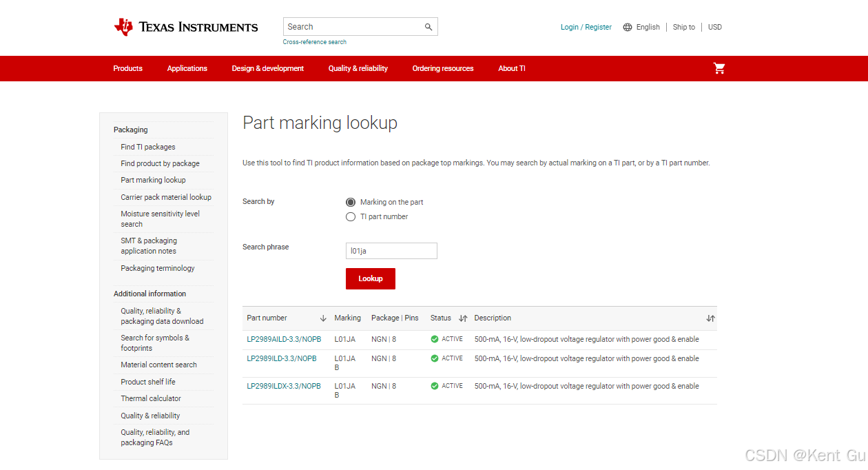The image size is (868, 470).
Task: Click description text of LP2989ILDX-3.3/NOPB row
Action: click(587, 386)
